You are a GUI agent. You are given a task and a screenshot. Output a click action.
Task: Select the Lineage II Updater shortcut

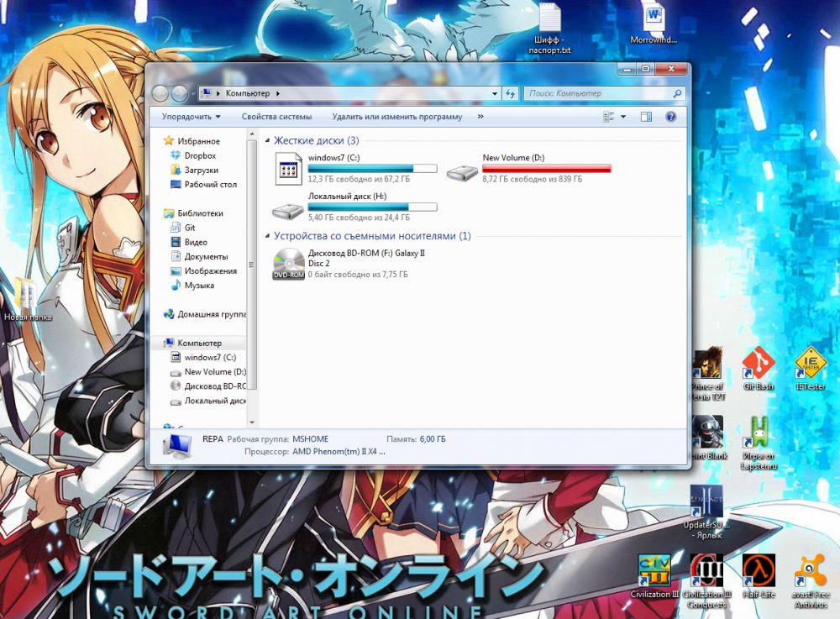coord(706,512)
